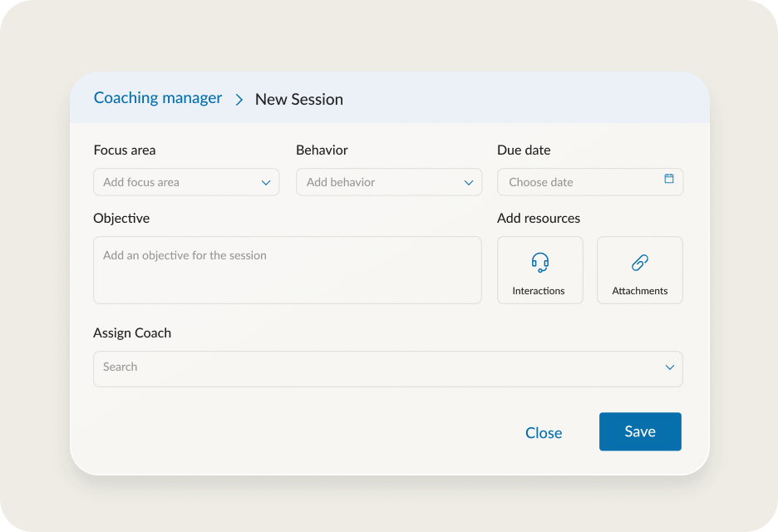Screen dimensions: 778x532
Task: Click the chevron on Focus area field
Action: click(x=267, y=181)
